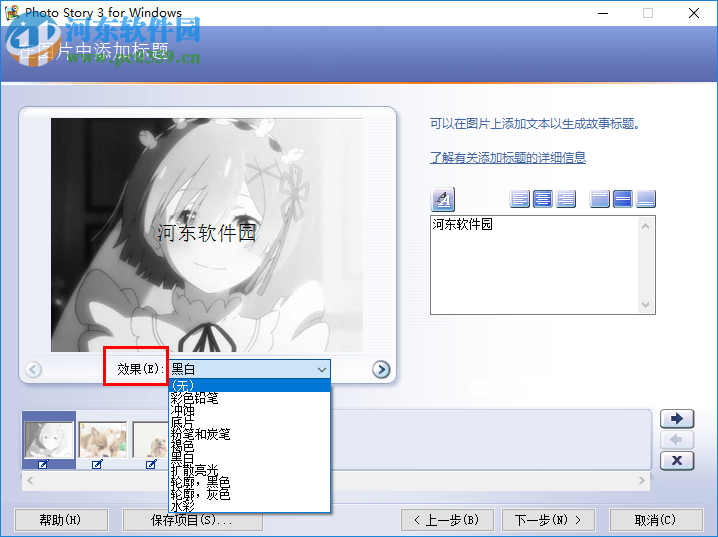Screen dimensions: 718x537
Task: Choose 褐色 effect
Action: click(x=250, y=445)
